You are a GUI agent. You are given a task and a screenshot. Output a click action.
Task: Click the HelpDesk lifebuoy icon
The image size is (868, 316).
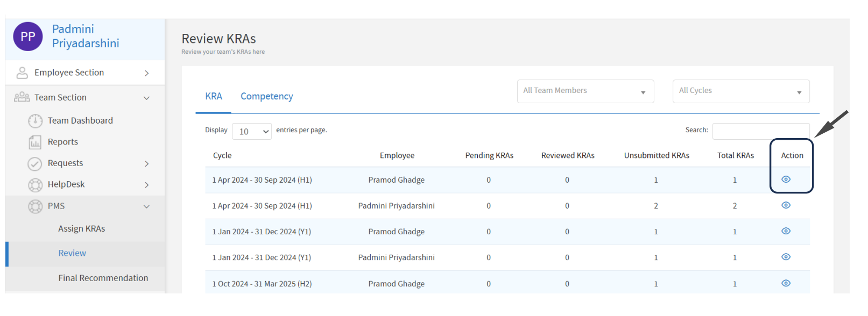coord(35,185)
